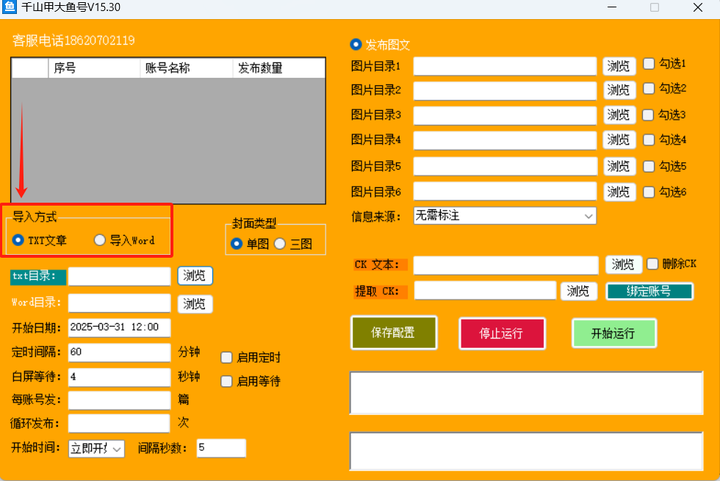Click 浏览 next to 图片目录3
The image size is (720, 481).
pos(619,115)
